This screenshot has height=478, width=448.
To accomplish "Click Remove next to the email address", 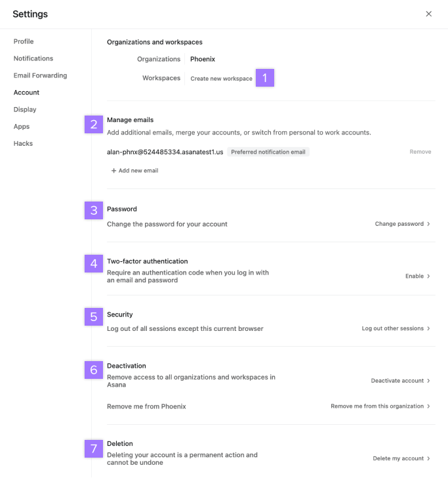I will tap(420, 152).
